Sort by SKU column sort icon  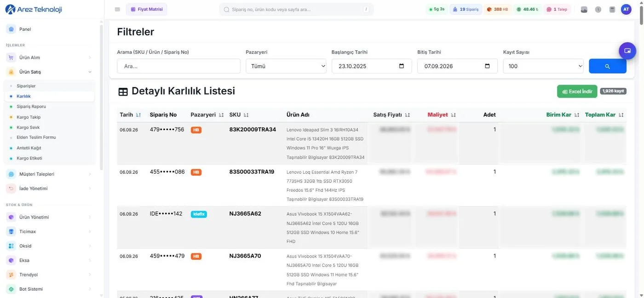coord(246,115)
